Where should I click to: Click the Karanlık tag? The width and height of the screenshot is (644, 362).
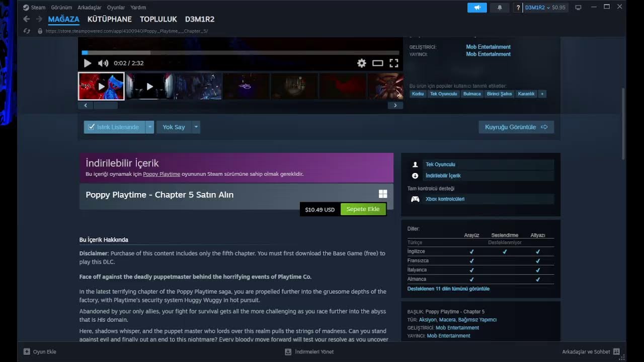click(526, 94)
